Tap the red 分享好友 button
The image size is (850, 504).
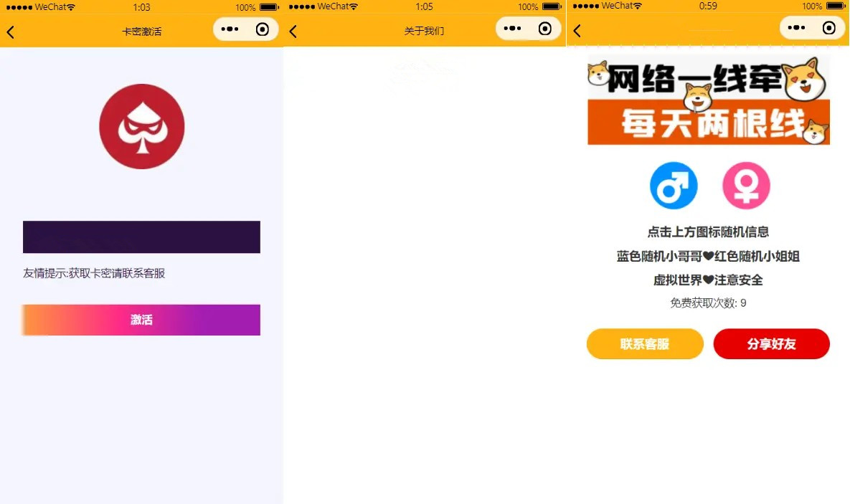point(771,343)
